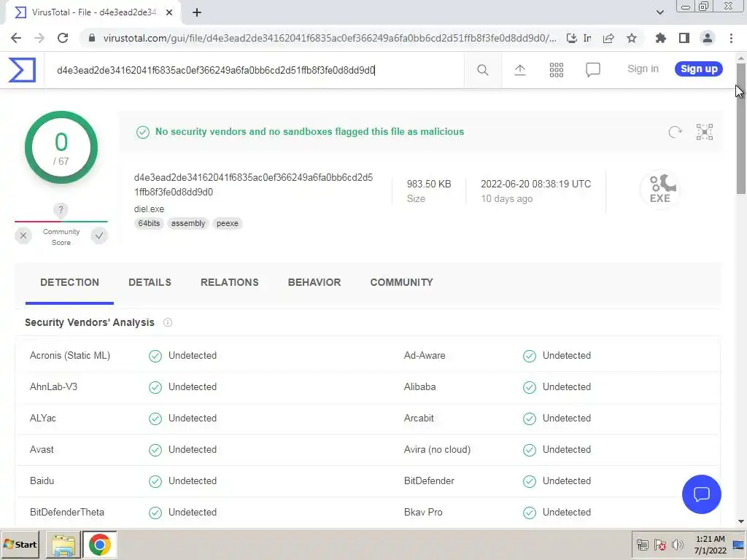Click the Sign up button

tap(698, 69)
